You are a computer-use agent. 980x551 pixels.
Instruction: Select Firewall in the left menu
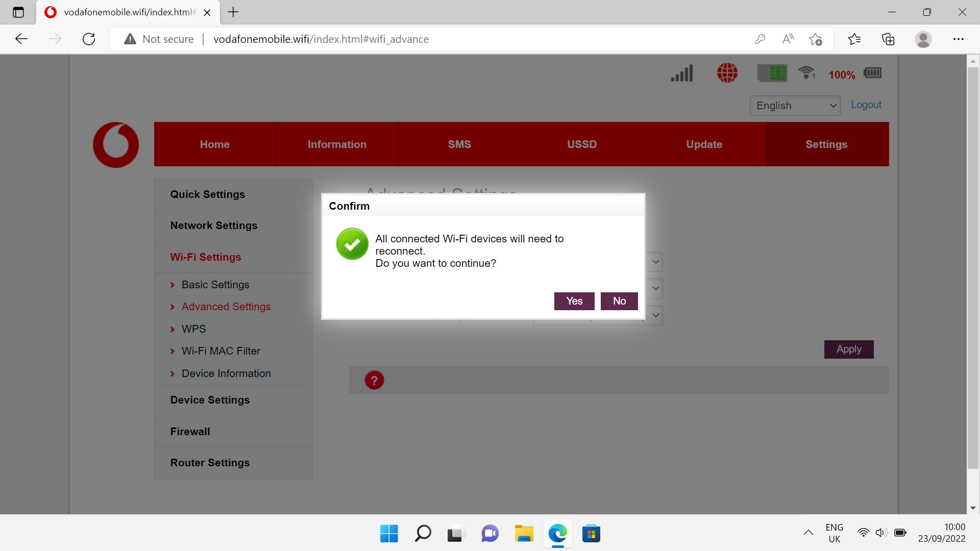pos(190,432)
